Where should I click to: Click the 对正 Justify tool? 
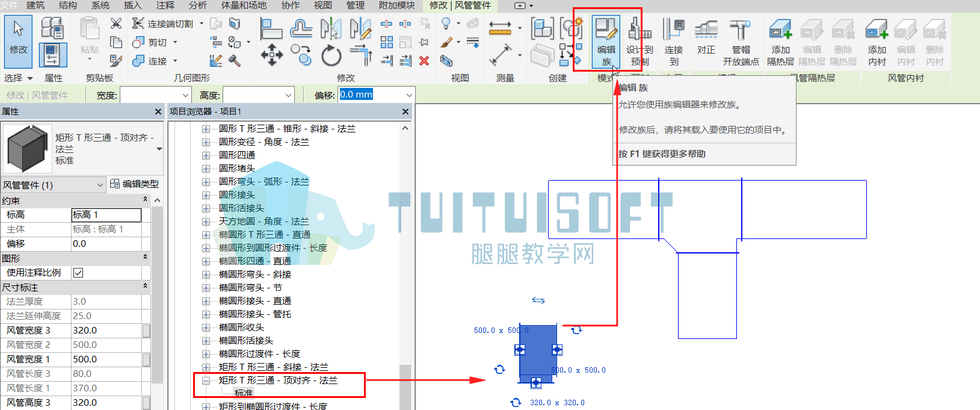tap(706, 36)
